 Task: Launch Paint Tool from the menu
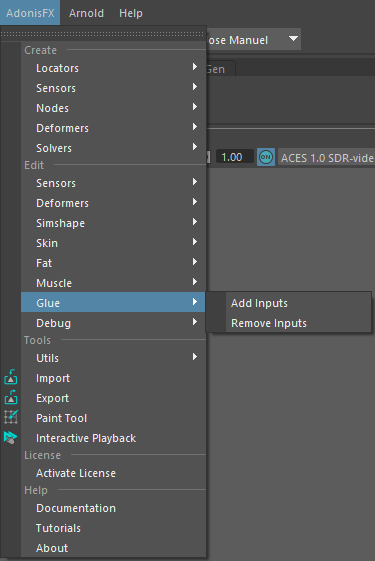pyautogui.click(x=113, y=418)
